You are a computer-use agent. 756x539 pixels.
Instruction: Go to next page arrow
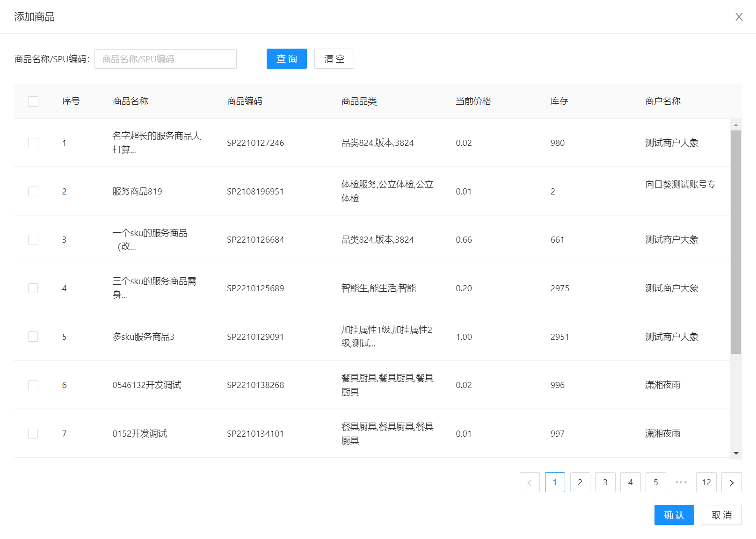[732, 482]
